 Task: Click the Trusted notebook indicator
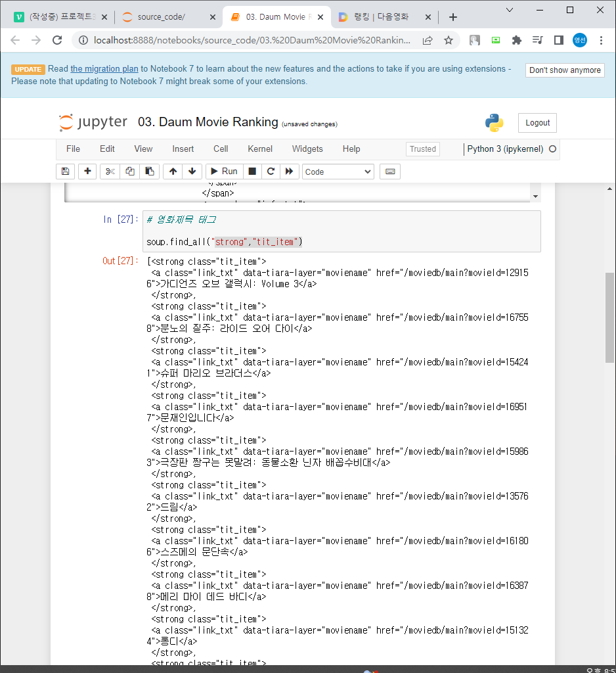click(x=422, y=149)
